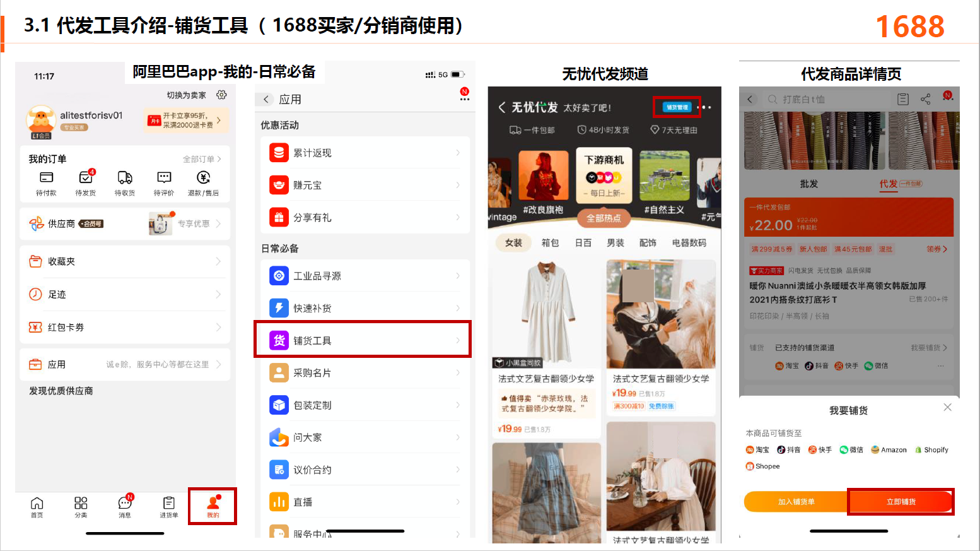
Task: Click the back arrow beside 应用
Action: 266,99
